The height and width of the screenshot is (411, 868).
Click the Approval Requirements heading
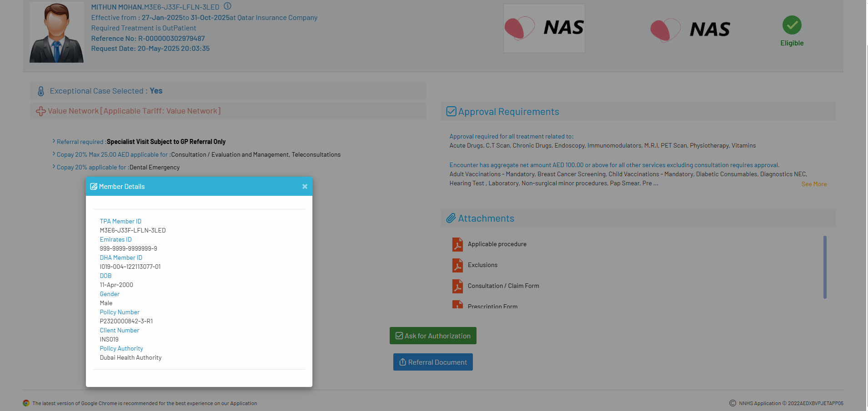click(x=509, y=112)
